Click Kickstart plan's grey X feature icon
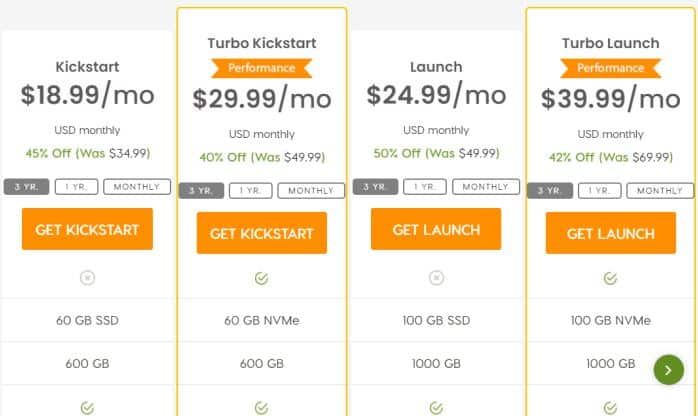 [x=87, y=278]
